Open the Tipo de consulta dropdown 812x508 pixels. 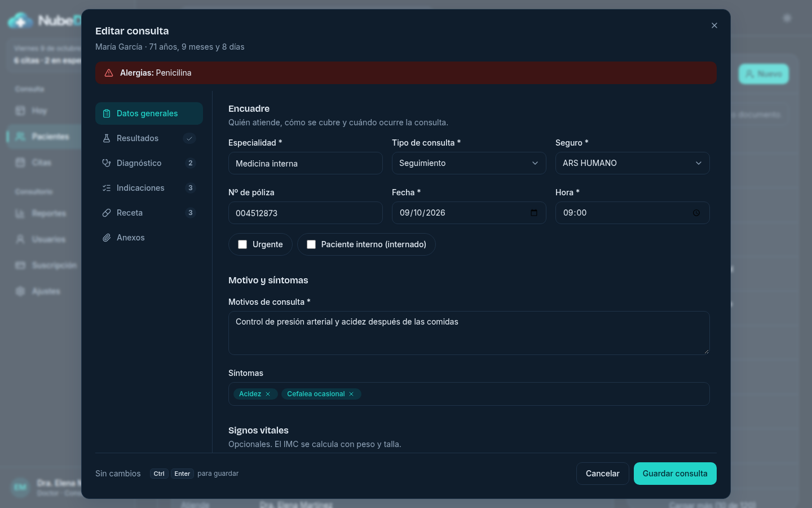pos(469,163)
